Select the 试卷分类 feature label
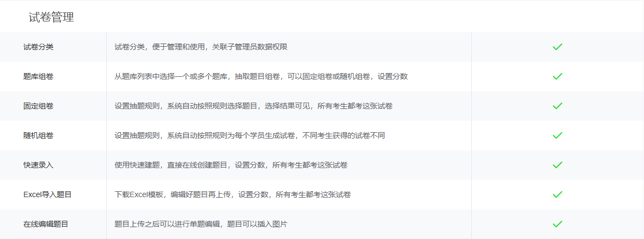 coord(38,47)
